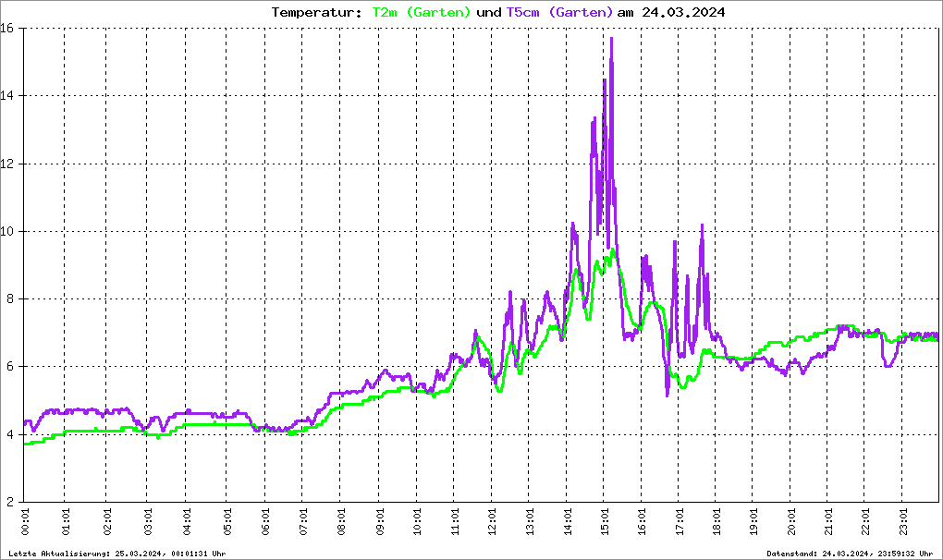Click the x-axis time label 10:01
Viewport: 943px width, 560px height.
417,521
